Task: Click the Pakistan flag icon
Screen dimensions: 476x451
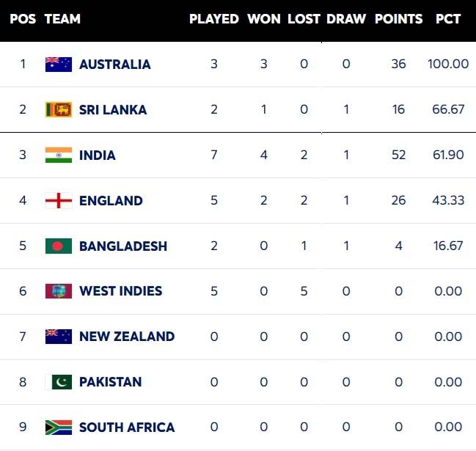Action: tap(59, 382)
